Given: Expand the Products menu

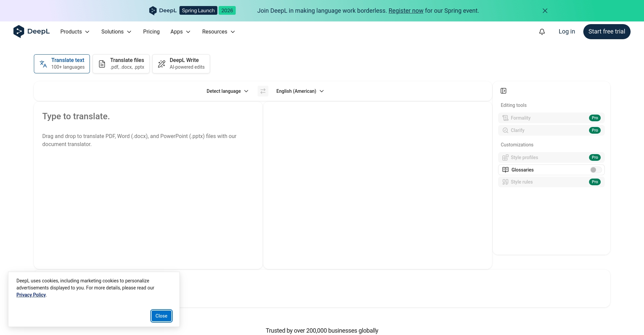Looking at the screenshot, I should coord(75,31).
